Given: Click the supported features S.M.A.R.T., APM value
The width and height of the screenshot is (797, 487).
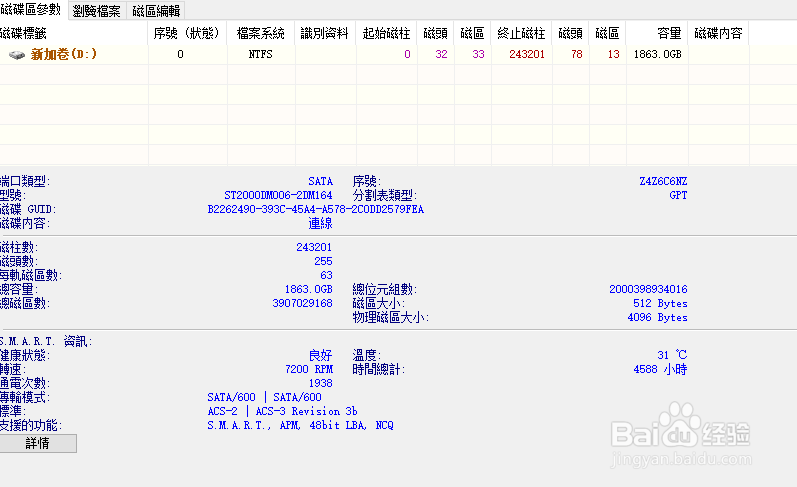Looking at the screenshot, I should [x=300, y=425].
